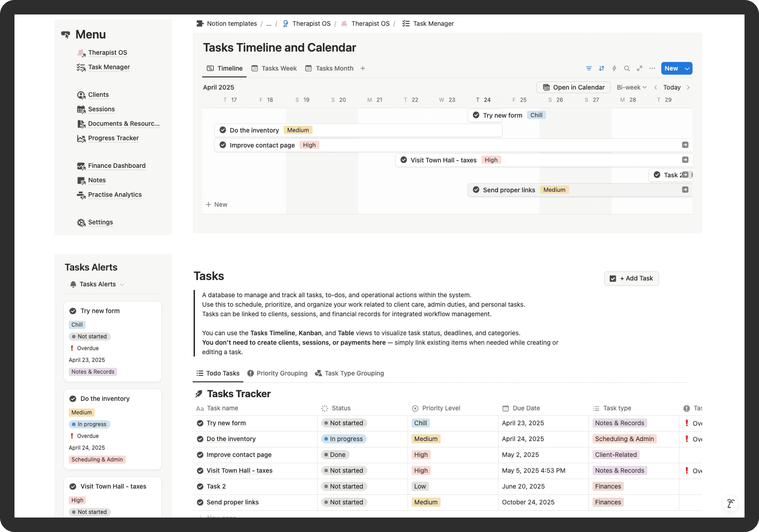
Task: Open the Bi-week timescale dropdown
Action: point(631,87)
